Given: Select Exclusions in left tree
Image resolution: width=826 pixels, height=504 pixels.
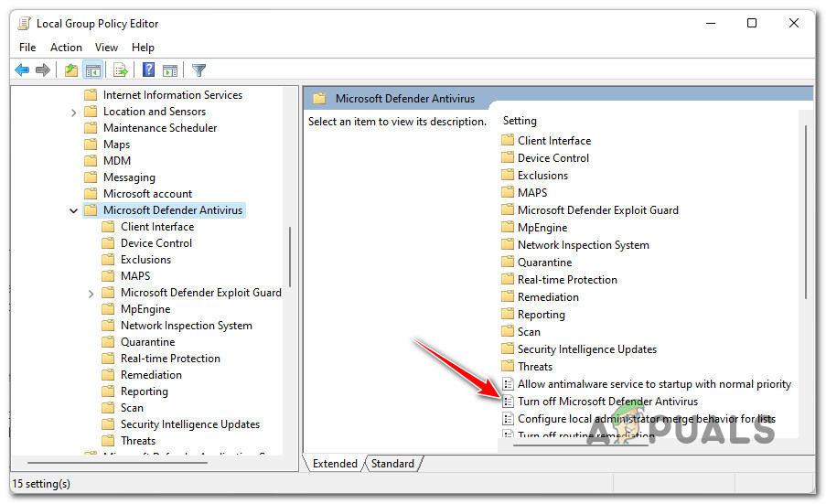Looking at the screenshot, I should tap(145, 259).
